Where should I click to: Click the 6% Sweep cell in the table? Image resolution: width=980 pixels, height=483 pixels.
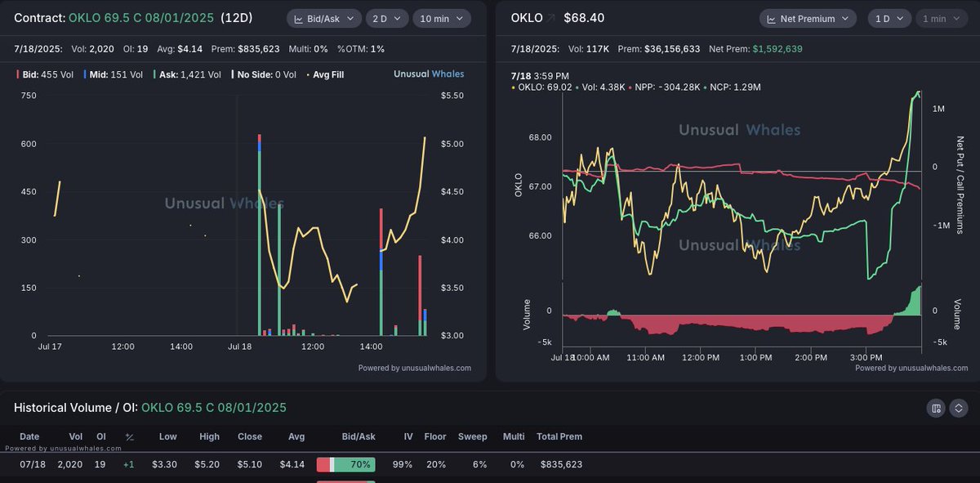point(479,464)
